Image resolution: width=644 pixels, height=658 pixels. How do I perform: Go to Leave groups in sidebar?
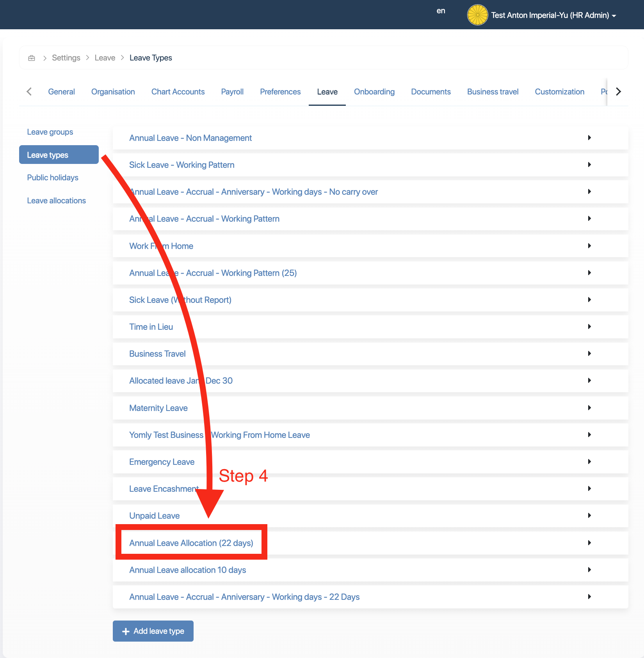[50, 132]
